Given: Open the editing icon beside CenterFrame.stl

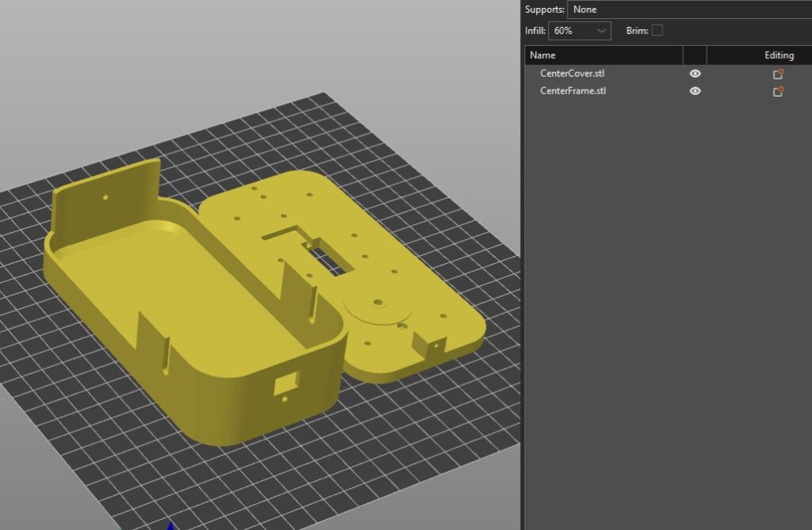Looking at the screenshot, I should (778, 91).
